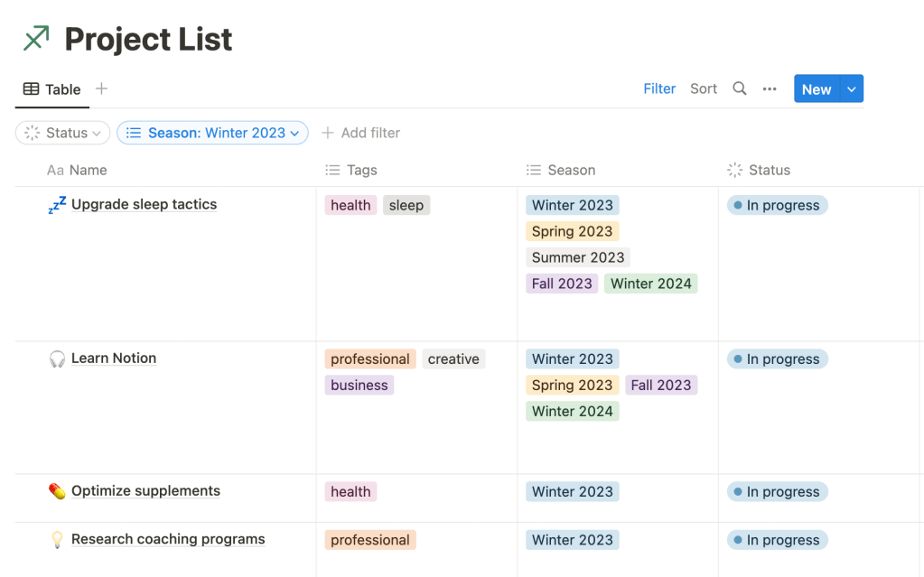Toggle the Filter bar
Screen dimensions: 924x577
point(659,88)
